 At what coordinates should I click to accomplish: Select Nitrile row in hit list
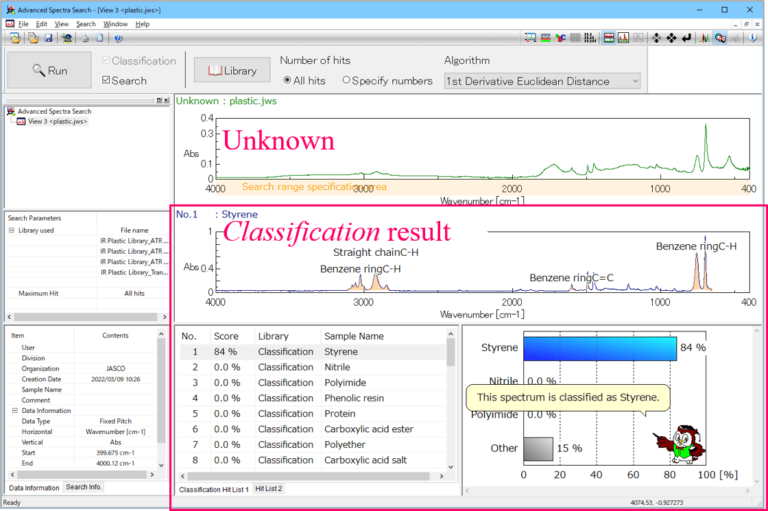pos(312,367)
